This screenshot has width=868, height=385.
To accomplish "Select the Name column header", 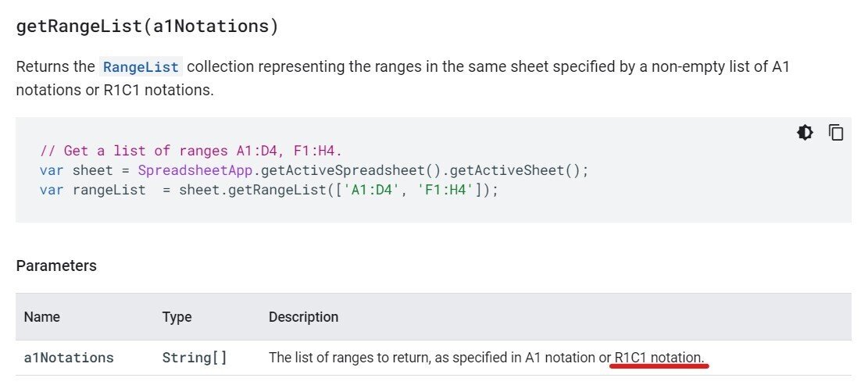I will (x=42, y=317).
